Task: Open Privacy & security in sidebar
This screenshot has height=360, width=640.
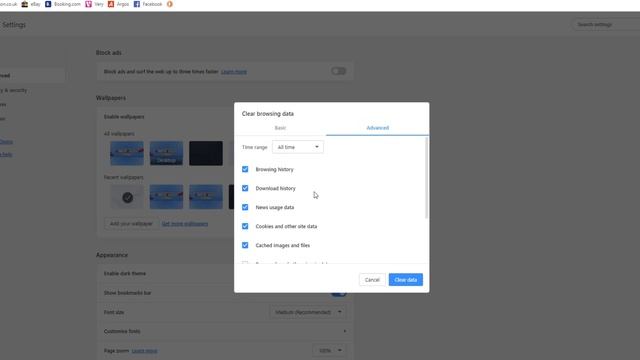Action: tap(14, 90)
